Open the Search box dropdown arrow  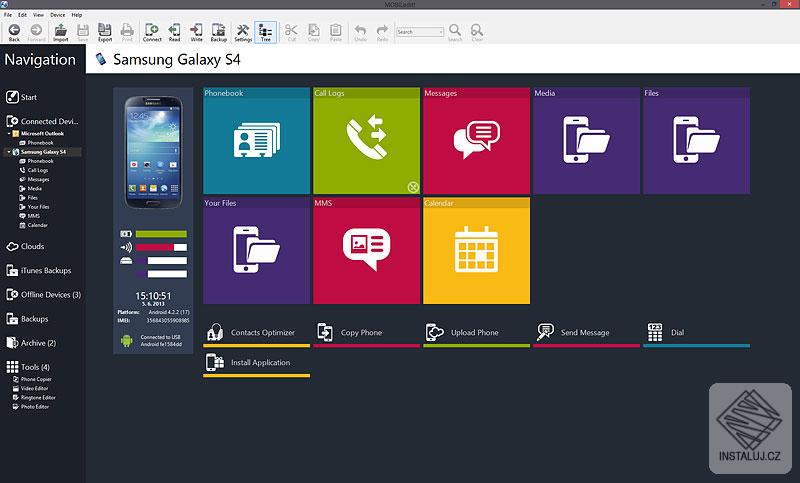pyautogui.click(x=441, y=32)
